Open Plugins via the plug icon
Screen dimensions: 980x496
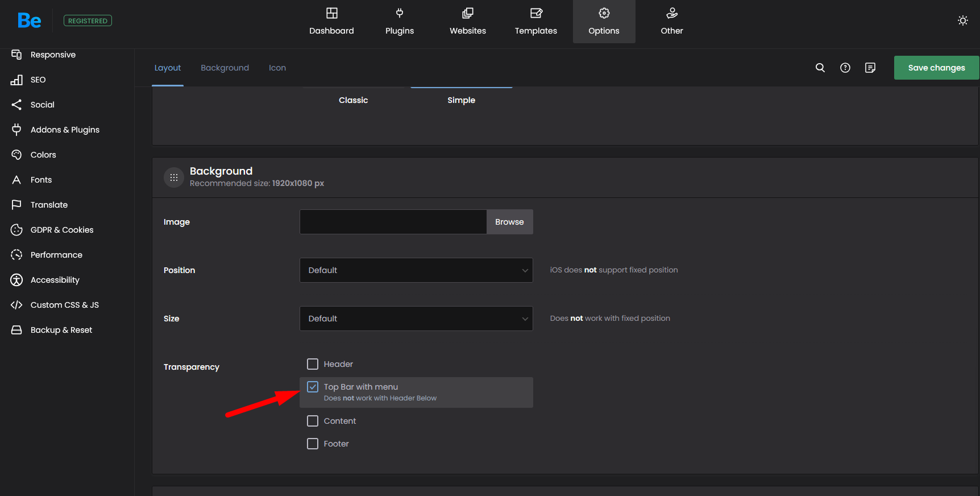click(x=400, y=13)
